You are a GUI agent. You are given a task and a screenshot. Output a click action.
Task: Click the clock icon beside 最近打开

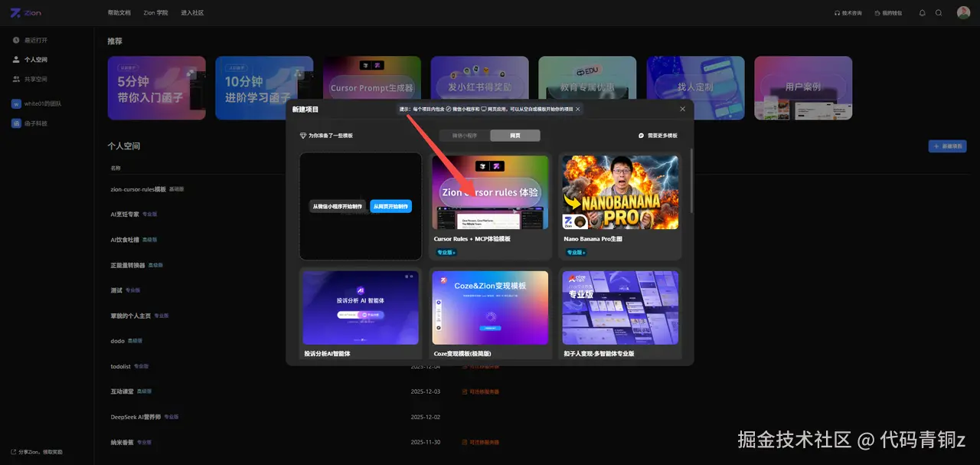16,39
